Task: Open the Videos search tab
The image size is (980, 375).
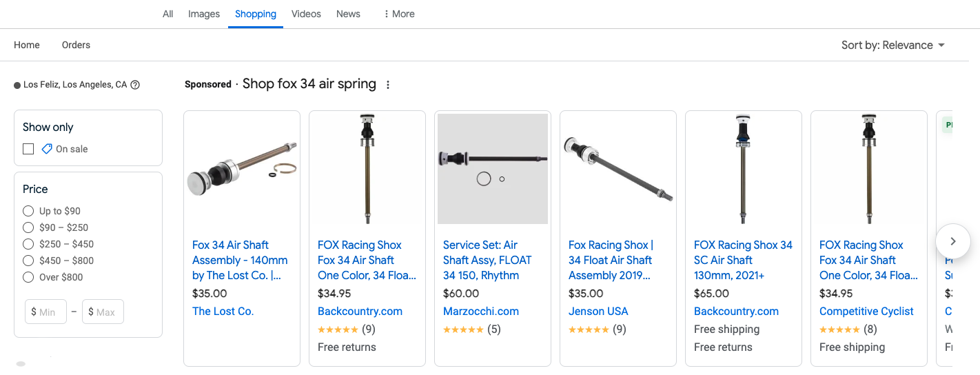Action: point(306,14)
